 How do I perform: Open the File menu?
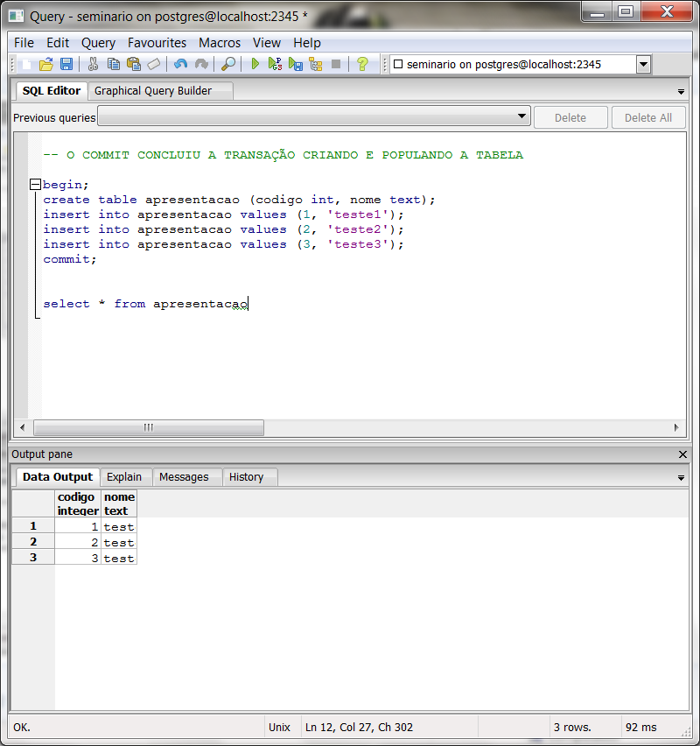24,43
